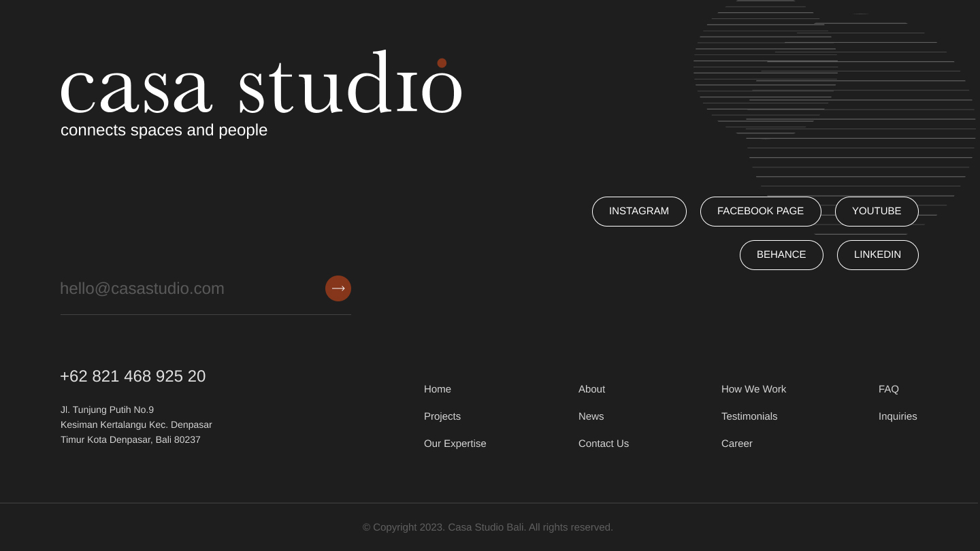Open How We Work page
The height and width of the screenshot is (551, 980).
pos(753,389)
